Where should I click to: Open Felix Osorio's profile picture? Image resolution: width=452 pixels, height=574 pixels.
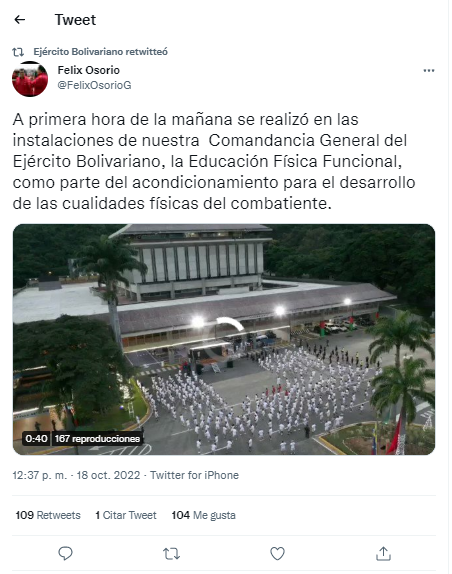(x=30, y=79)
